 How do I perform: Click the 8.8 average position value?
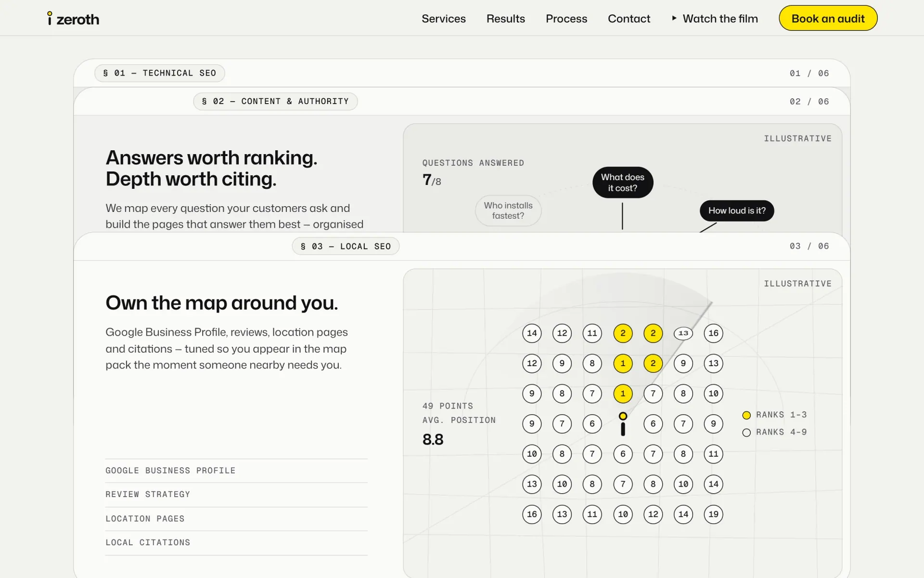click(x=433, y=440)
